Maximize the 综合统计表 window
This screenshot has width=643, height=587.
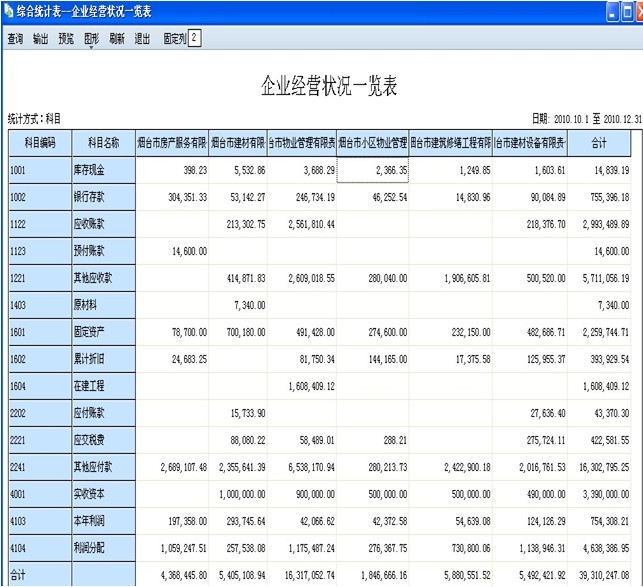click(x=627, y=12)
